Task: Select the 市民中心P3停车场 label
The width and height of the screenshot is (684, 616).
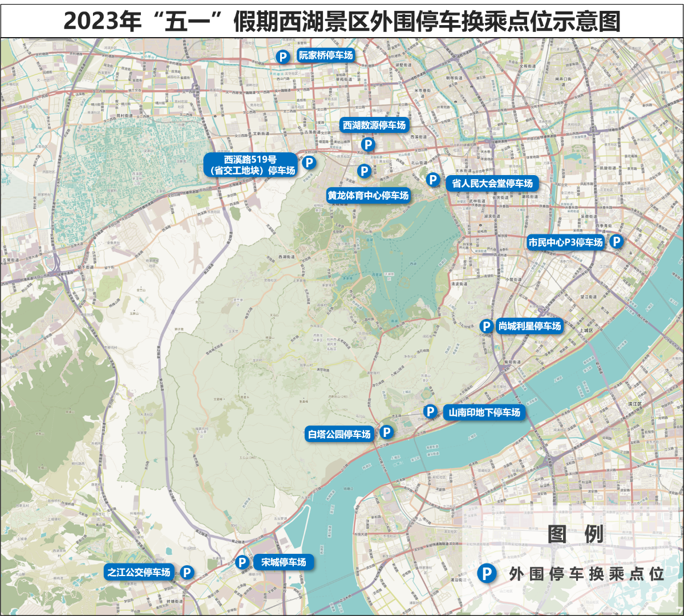Action: click(565, 242)
